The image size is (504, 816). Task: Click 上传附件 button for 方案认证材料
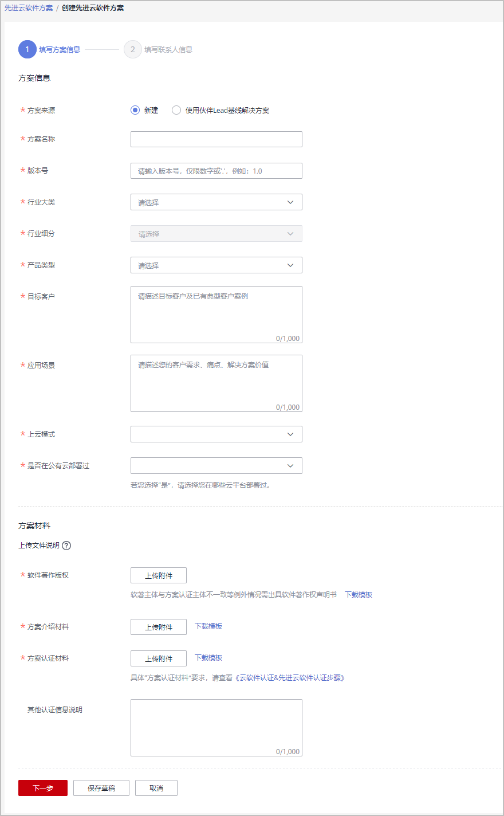pos(159,658)
